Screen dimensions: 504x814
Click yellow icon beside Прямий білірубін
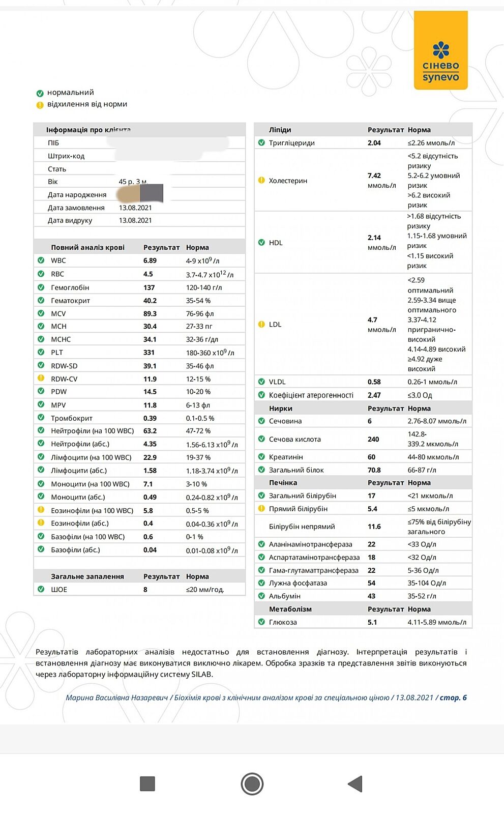261,508
